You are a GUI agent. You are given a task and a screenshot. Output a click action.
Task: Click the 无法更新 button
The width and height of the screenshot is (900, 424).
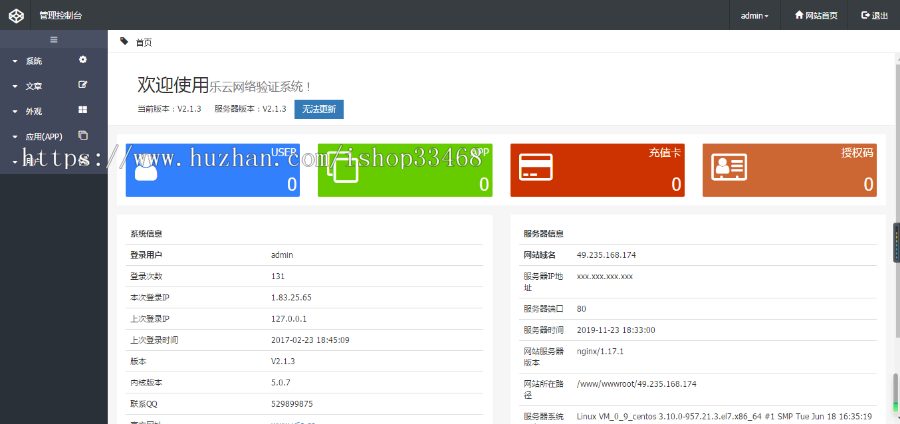click(319, 109)
